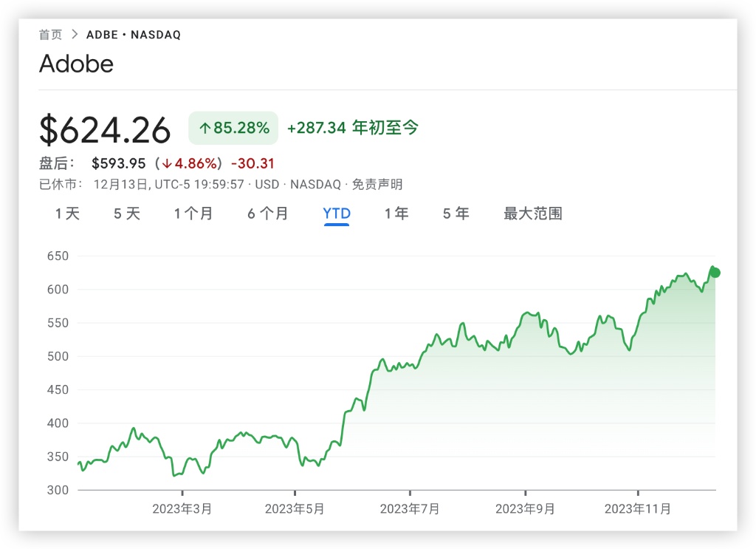
Task: Click the breadcrumb chevron arrow after 首页
Action: point(74,35)
